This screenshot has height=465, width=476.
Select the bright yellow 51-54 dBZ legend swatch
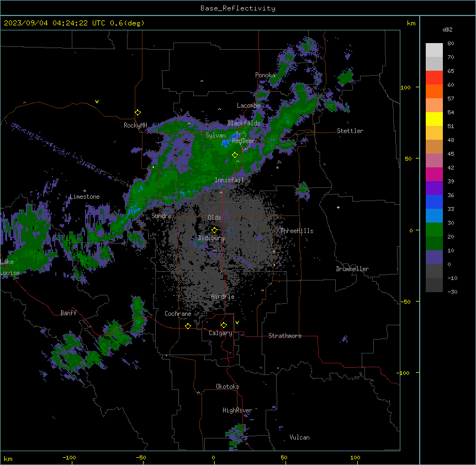click(434, 119)
